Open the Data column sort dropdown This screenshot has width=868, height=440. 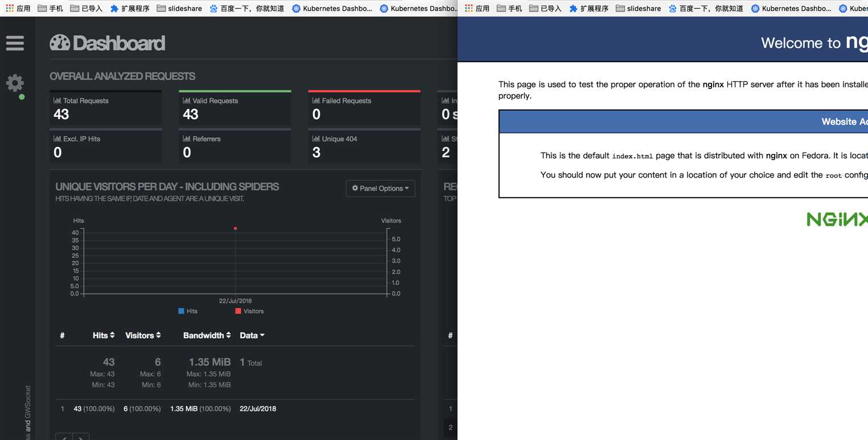252,335
